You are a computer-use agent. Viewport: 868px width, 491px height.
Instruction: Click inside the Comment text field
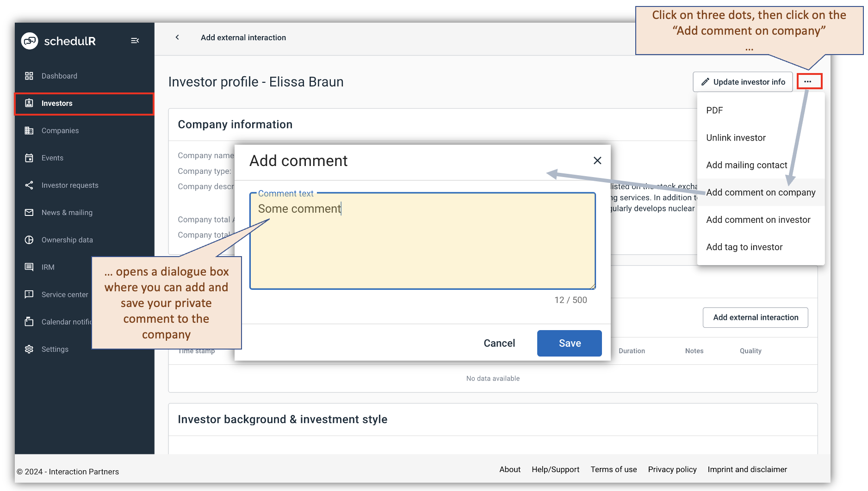coord(422,240)
